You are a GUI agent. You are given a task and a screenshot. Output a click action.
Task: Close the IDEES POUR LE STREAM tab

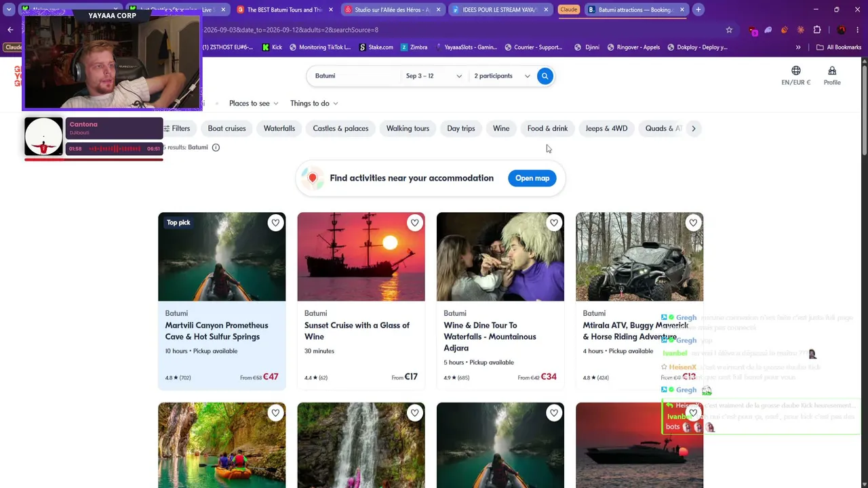(546, 9)
